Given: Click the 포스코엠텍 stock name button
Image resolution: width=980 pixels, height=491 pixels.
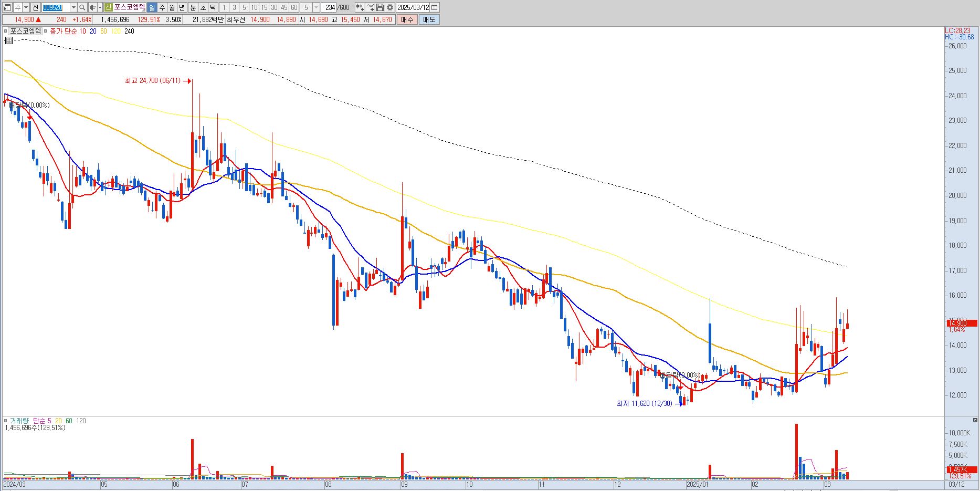Looking at the screenshot, I should tap(129, 7).
